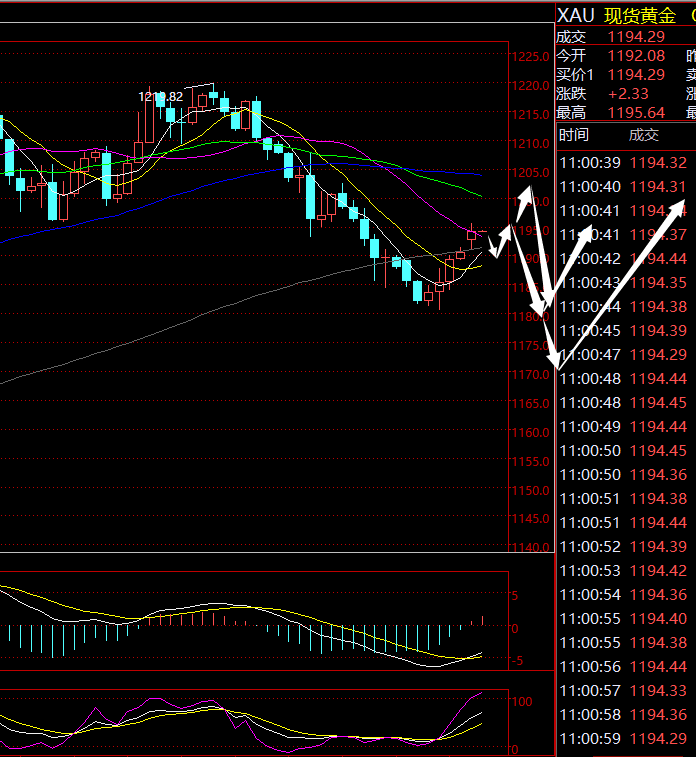Click the 1160.0 price axis label
The height and width of the screenshot is (757, 696).
coord(530,433)
